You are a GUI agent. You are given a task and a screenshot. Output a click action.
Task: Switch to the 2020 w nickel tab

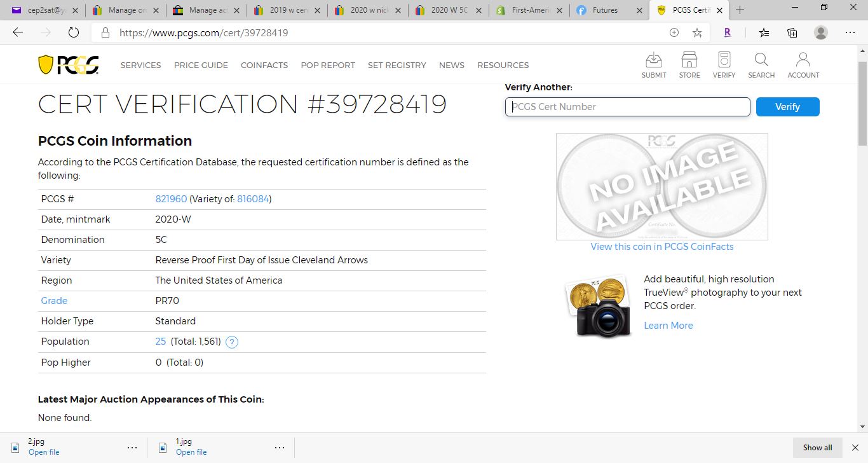(x=367, y=10)
